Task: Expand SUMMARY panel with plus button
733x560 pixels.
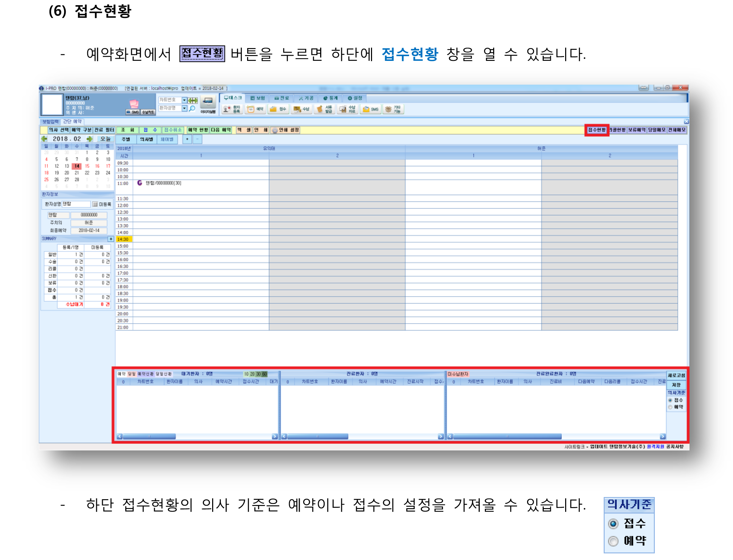Action: [111, 239]
